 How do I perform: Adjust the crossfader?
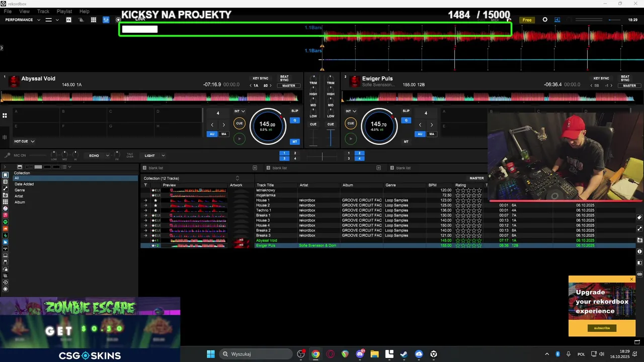[x=322, y=156]
